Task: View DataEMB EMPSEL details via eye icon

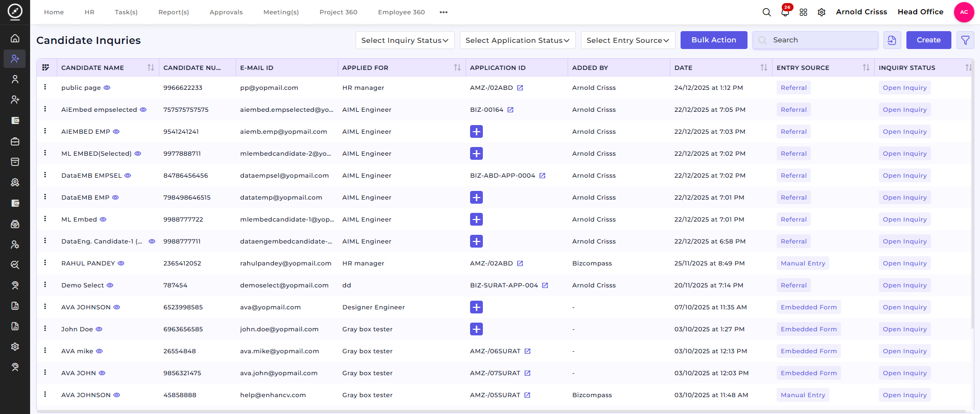Action: (128, 176)
